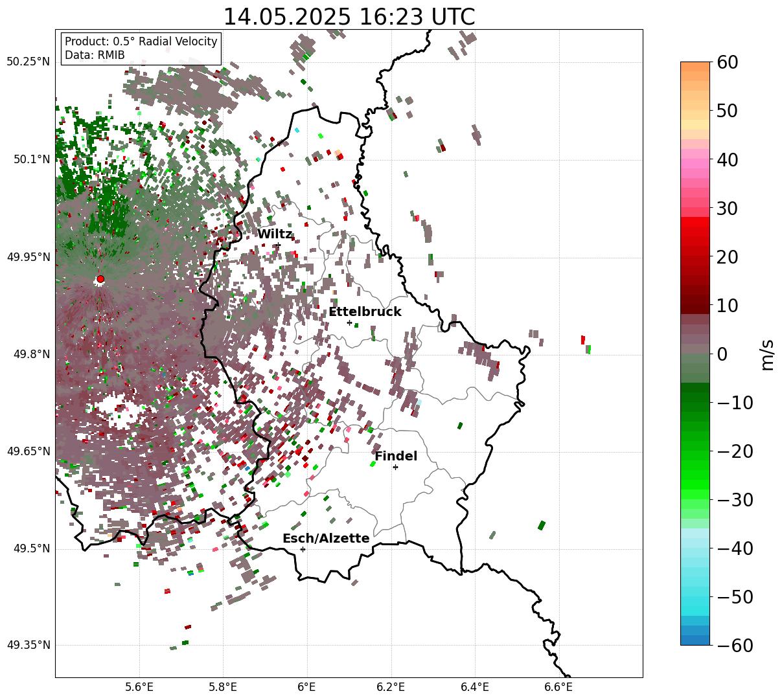Click the 5.6°E longitude tick label
The image size is (782, 700).
click(x=139, y=687)
